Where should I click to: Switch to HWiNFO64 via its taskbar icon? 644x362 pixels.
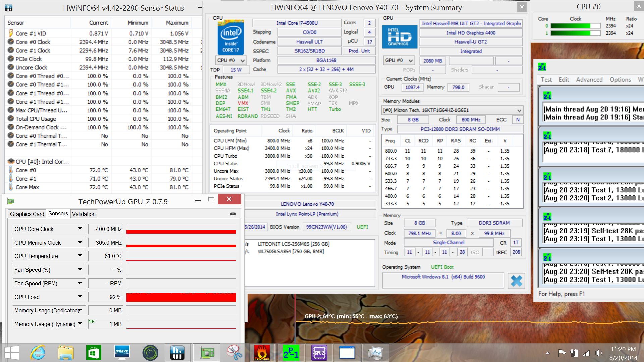pyautogui.click(x=178, y=353)
